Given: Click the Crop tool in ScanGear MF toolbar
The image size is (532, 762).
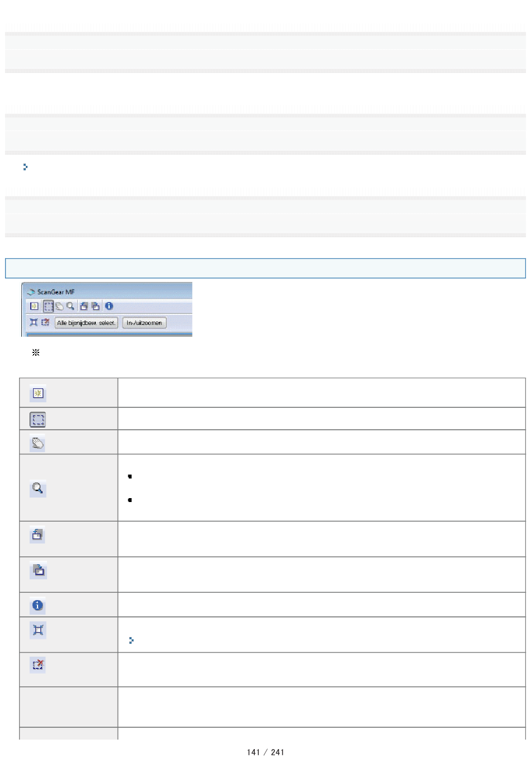Looking at the screenshot, I should [x=49, y=306].
